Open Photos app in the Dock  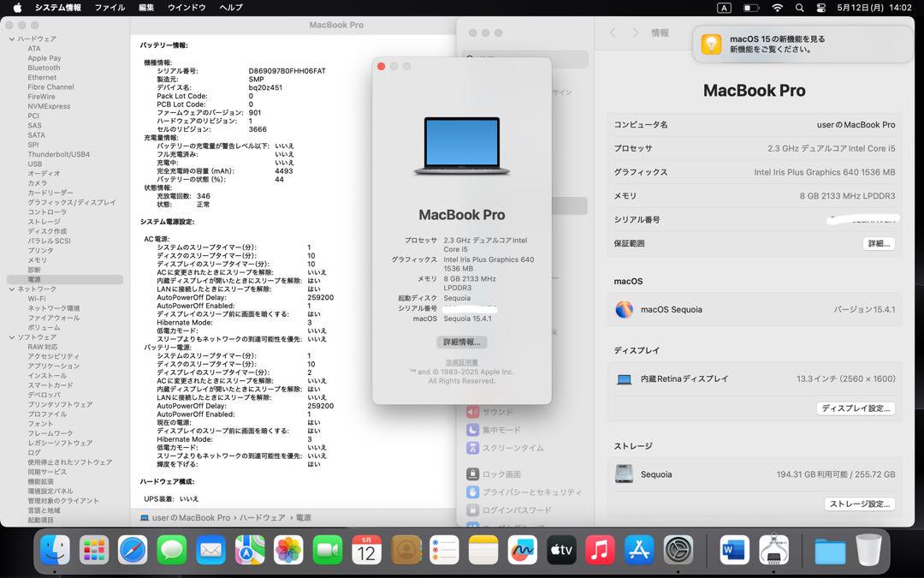tap(289, 551)
